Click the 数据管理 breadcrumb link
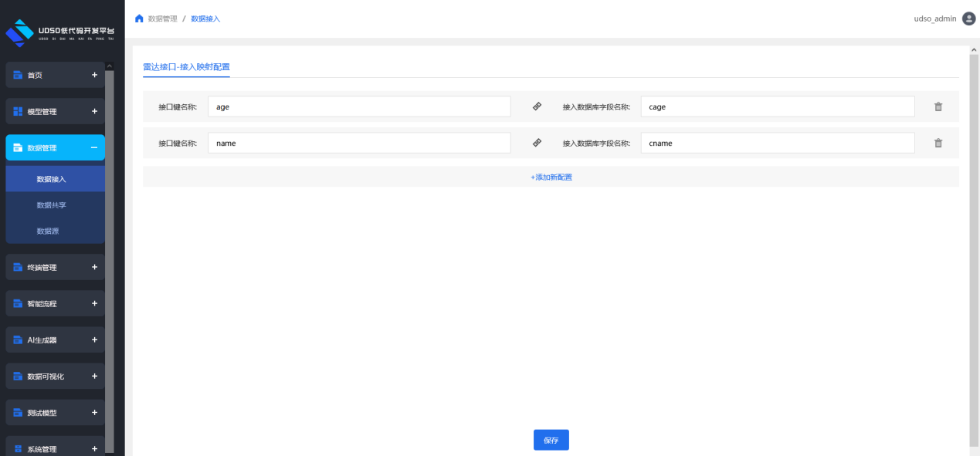Image resolution: width=980 pixels, height=456 pixels. point(162,19)
